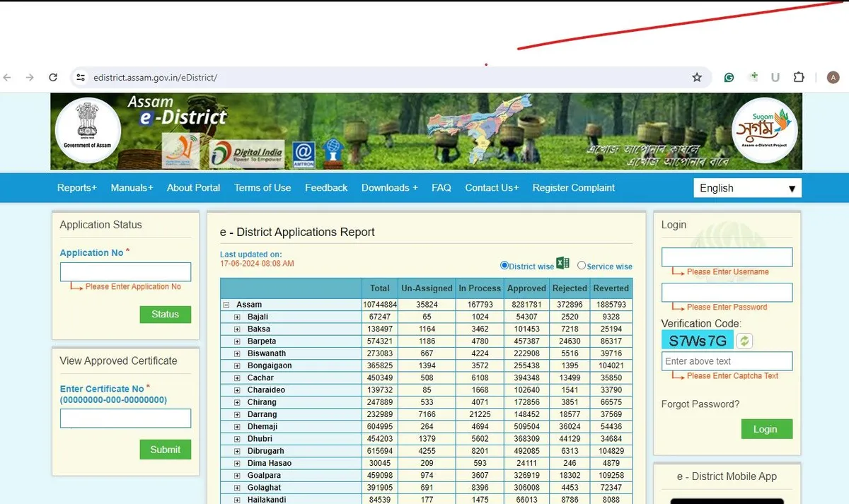This screenshot has width=849, height=504.
Task: Expand the Dibrugarh district row
Action: [238, 451]
